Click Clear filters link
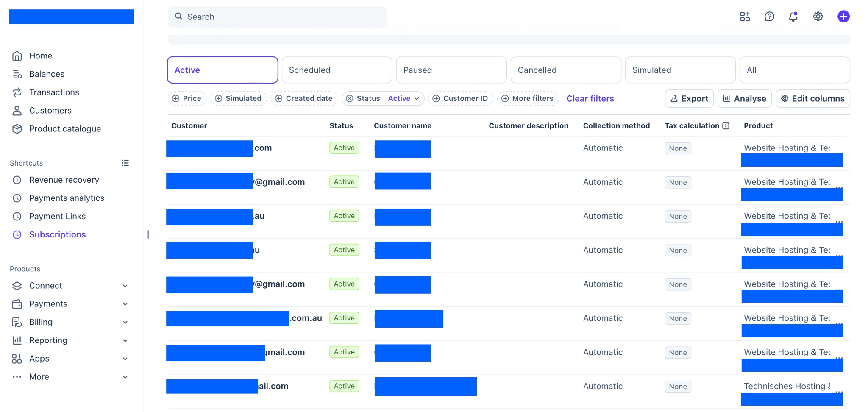Viewport: 868px width, 412px height. tap(590, 98)
